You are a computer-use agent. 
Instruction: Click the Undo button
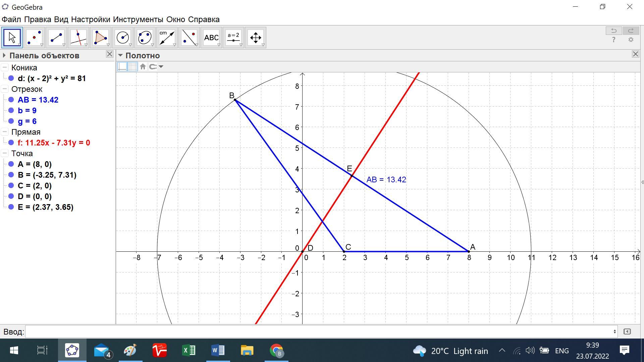613,31
